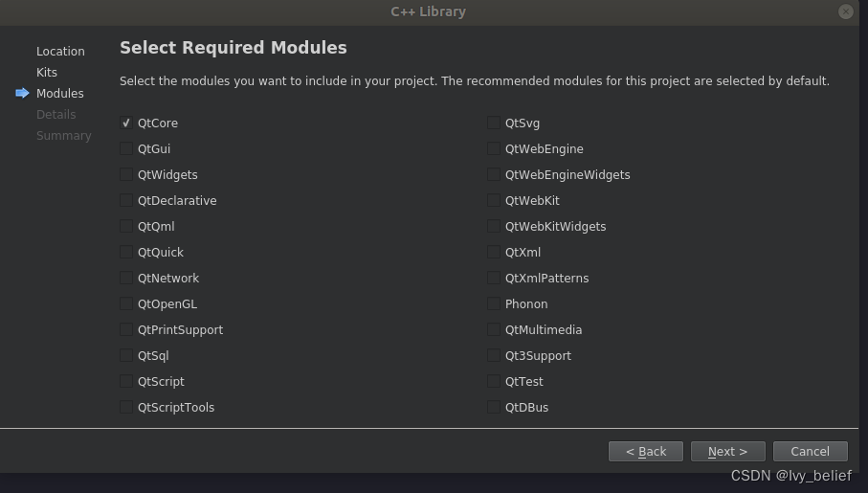Screen dimensions: 868x493
Task: Click the Kits wizard step
Action: pyautogui.click(x=47, y=73)
